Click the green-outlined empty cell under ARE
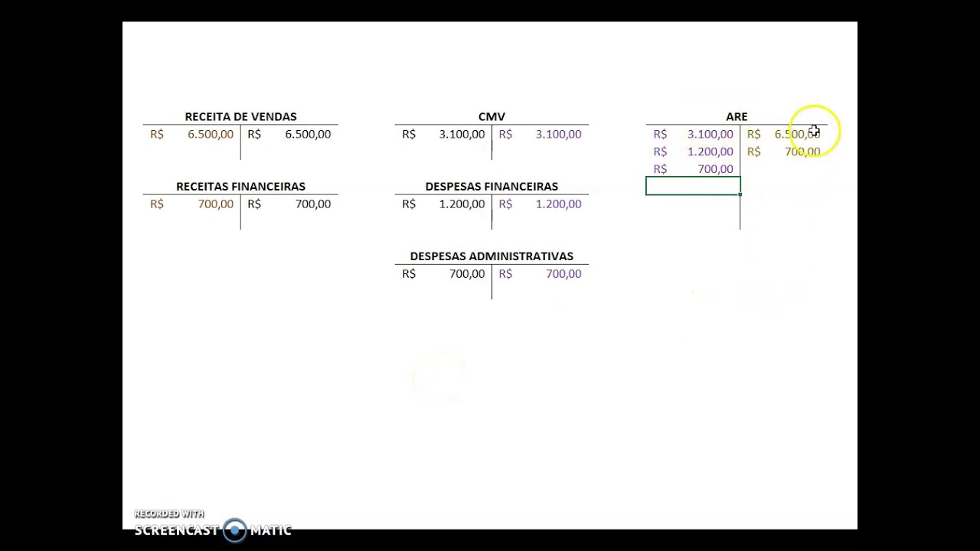The width and height of the screenshot is (980, 551). 693,186
